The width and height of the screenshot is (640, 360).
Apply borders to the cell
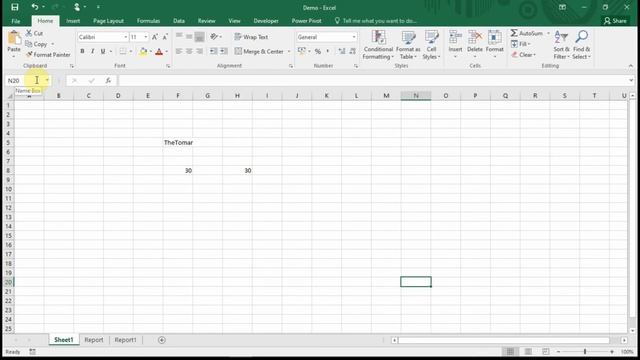[123, 51]
